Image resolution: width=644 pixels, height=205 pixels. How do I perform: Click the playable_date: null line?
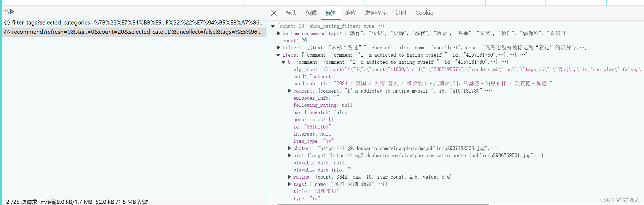319,163
